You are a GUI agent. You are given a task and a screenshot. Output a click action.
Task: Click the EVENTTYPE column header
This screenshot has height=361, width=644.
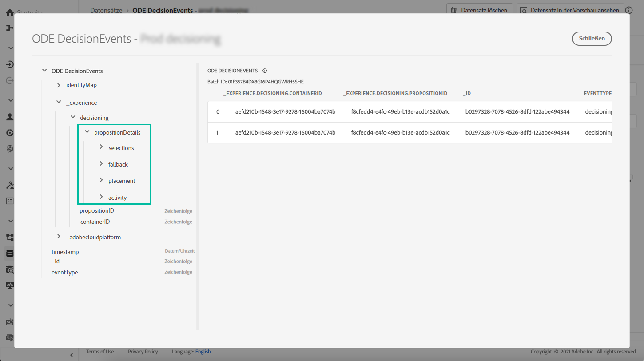[598, 94]
